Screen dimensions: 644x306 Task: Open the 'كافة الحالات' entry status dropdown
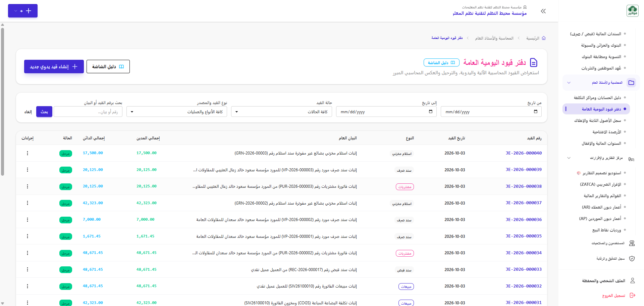tap(282, 112)
